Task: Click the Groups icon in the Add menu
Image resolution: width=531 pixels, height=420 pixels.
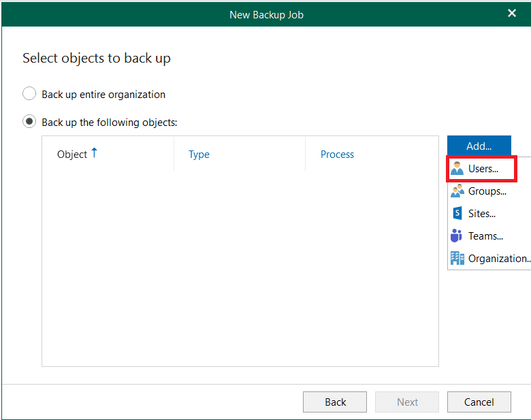Action: (x=457, y=191)
